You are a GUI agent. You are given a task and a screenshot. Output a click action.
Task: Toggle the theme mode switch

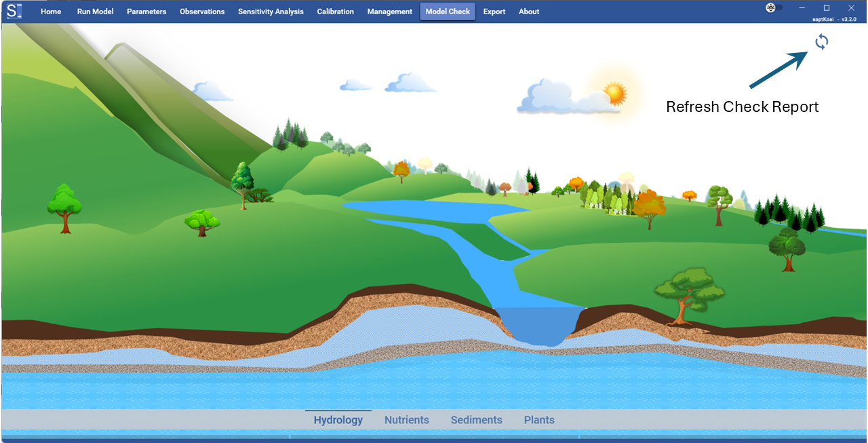(x=774, y=8)
